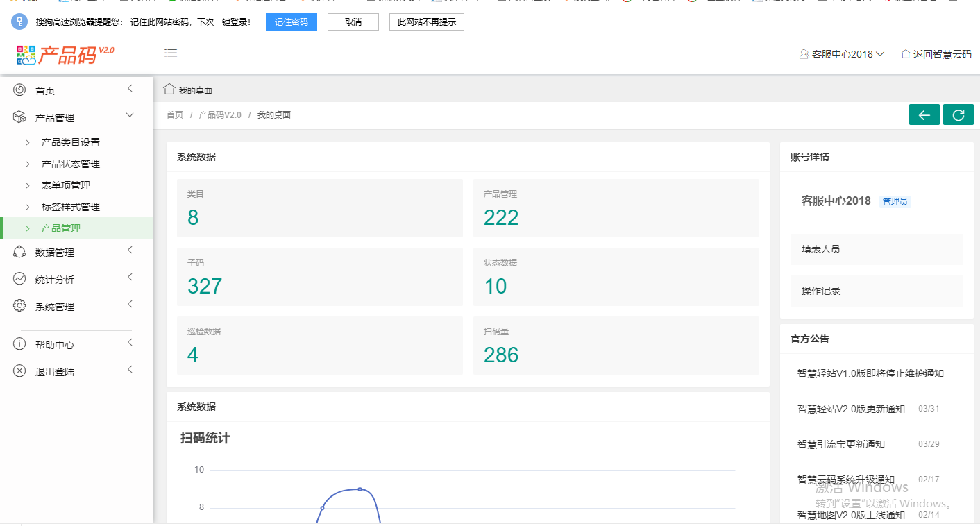980x526 pixels.
Task: Click 返回智慧云码 link
Action: [936, 54]
